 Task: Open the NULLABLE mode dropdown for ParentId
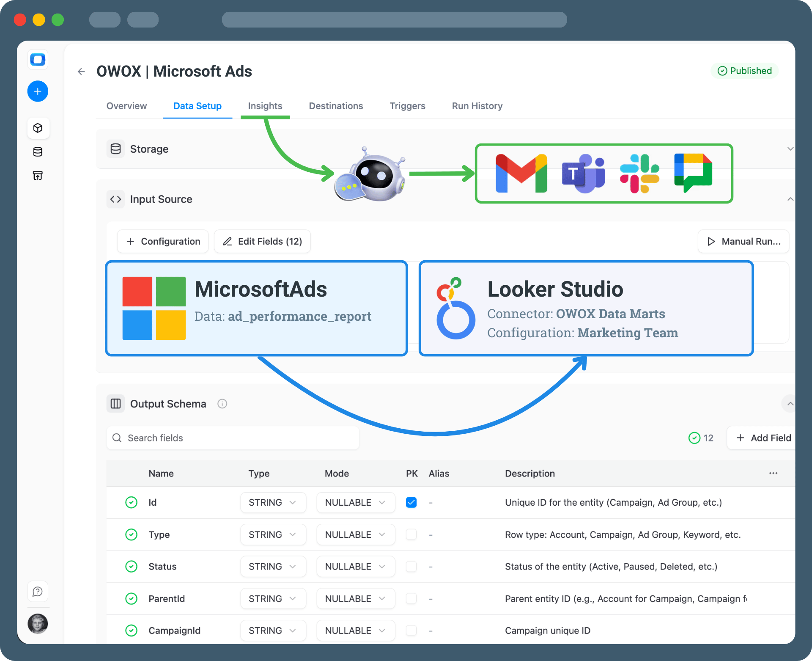tap(355, 598)
